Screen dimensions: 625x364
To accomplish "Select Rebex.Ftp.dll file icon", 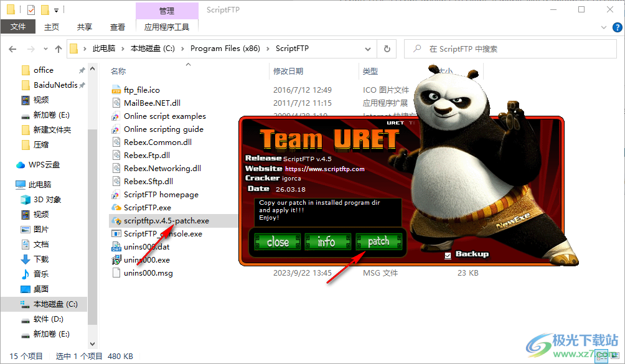I will [116, 156].
